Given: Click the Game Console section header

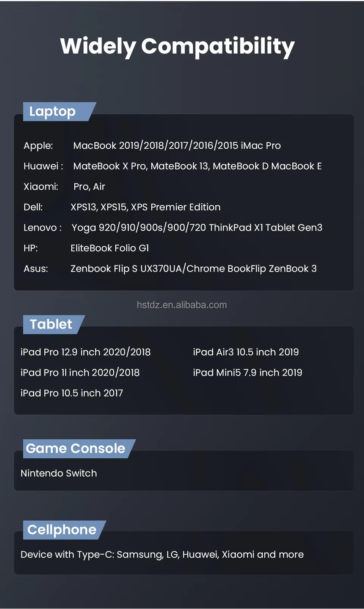Looking at the screenshot, I should coord(75,448).
